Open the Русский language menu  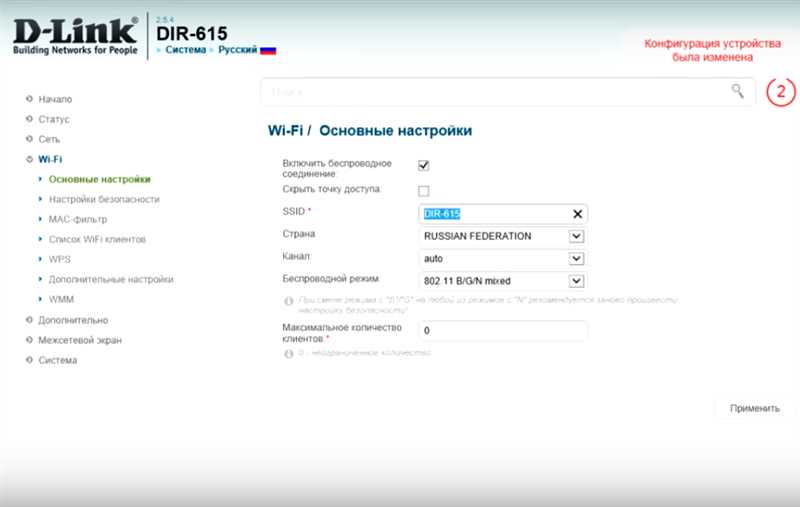click(x=238, y=49)
